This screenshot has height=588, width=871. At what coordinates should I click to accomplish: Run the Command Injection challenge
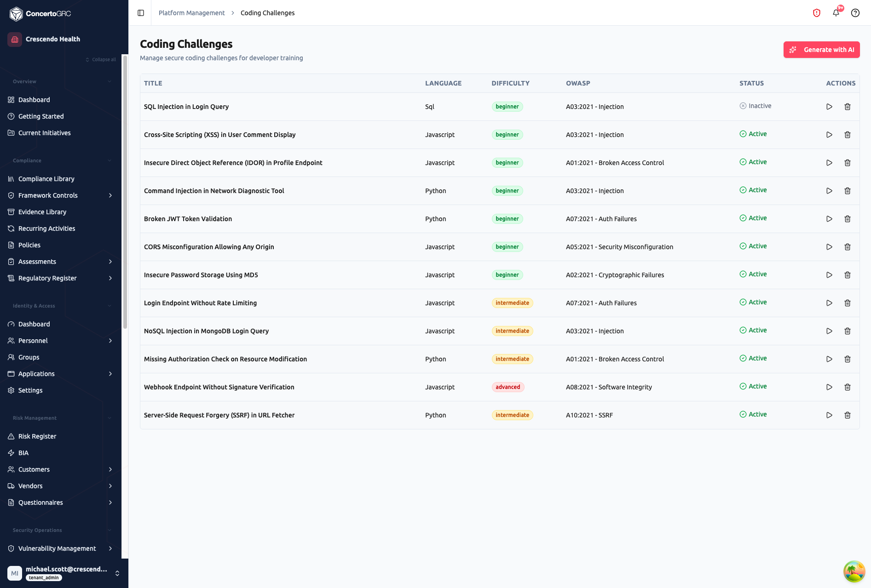point(829,191)
